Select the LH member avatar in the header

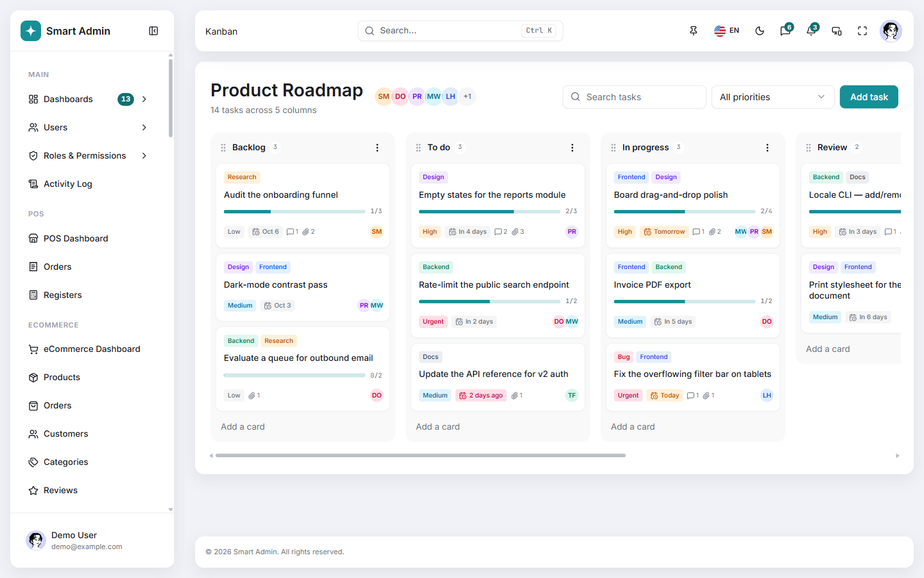tap(450, 96)
